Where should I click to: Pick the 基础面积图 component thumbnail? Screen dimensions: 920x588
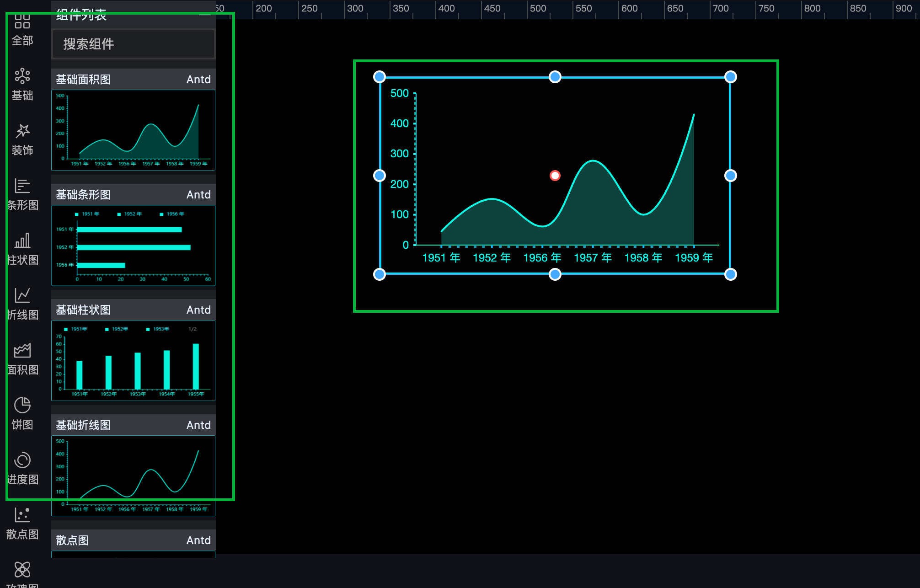[133, 130]
